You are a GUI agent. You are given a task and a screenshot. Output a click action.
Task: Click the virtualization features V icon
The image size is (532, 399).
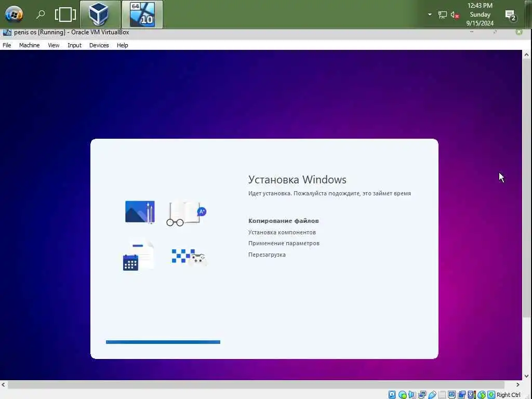click(x=471, y=395)
